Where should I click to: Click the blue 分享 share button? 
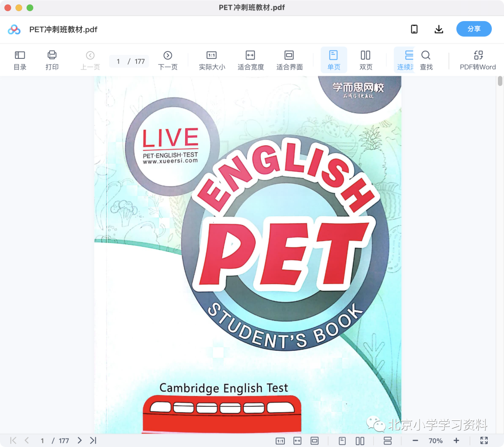(x=474, y=29)
